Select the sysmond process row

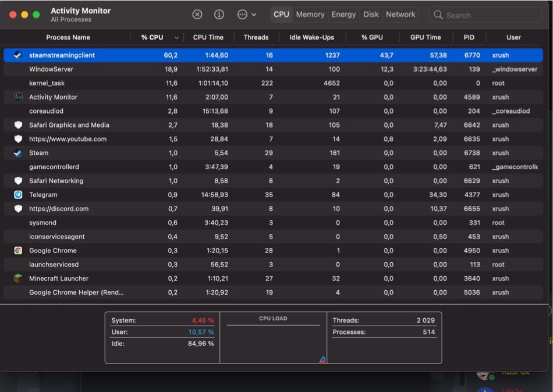click(x=273, y=222)
